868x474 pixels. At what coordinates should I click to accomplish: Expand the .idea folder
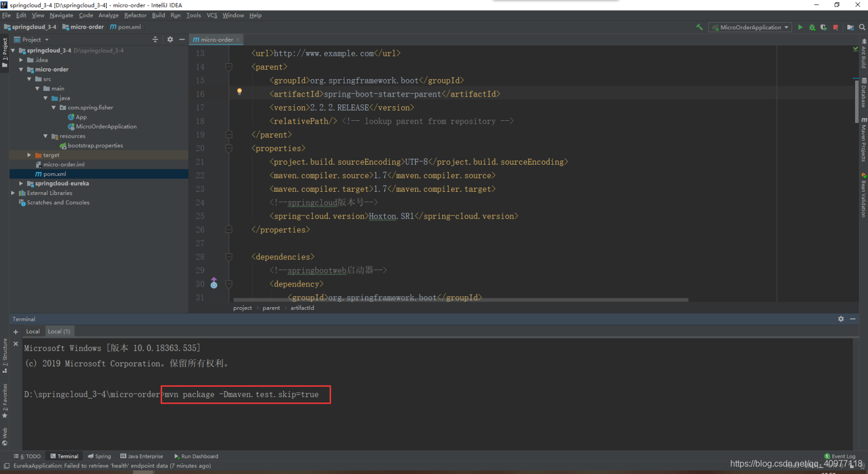pos(21,60)
